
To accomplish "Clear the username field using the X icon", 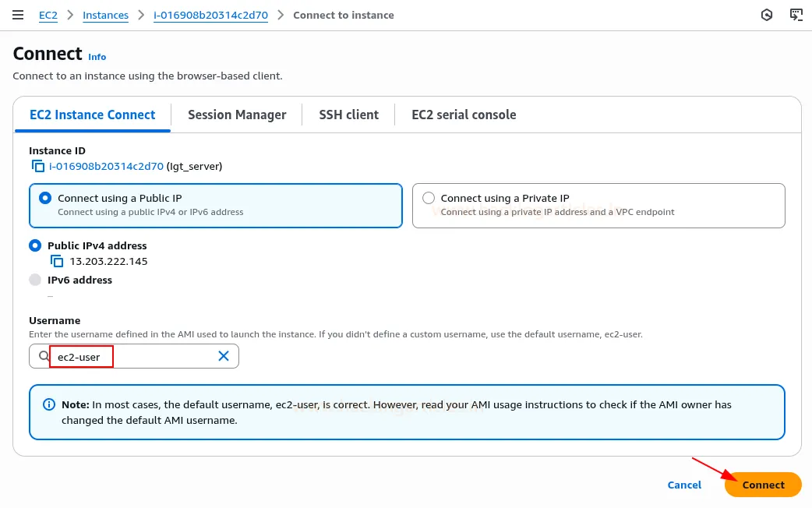I will [x=224, y=356].
